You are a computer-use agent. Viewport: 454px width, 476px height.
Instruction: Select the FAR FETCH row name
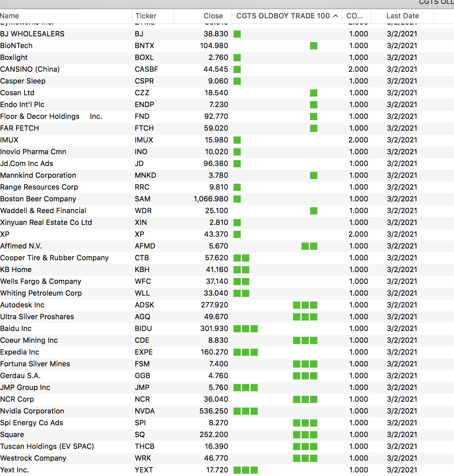pyautogui.click(x=20, y=128)
